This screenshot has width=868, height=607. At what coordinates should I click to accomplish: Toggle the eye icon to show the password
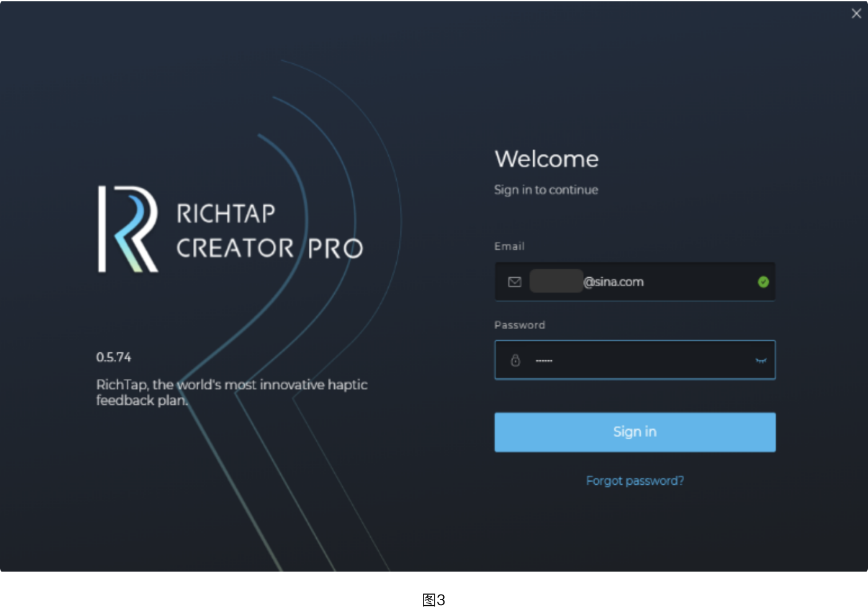coord(761,360)
